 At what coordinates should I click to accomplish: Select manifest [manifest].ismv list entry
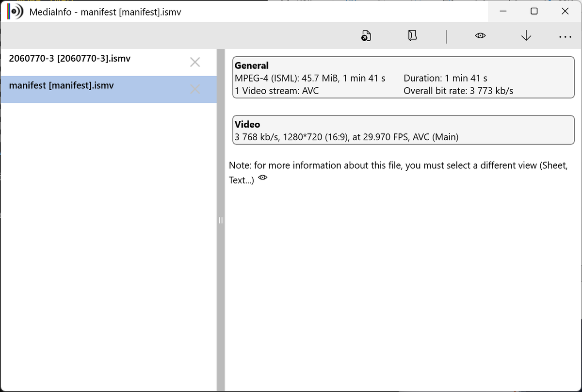click(108, 89)
